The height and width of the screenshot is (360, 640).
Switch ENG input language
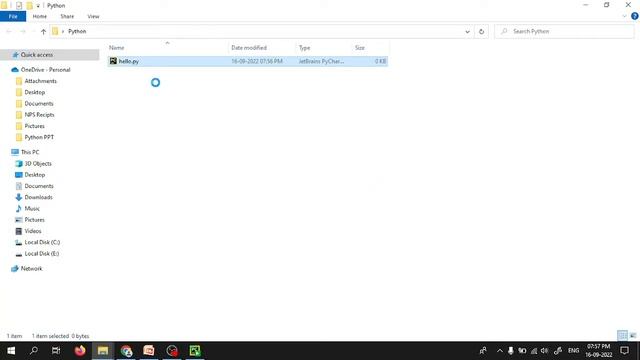(x=573, y=351)
